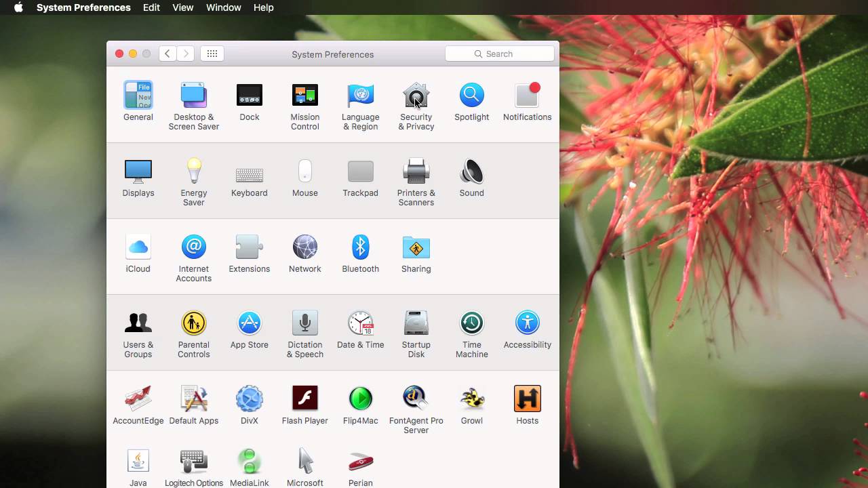Open the Apple menu
The image size is (868, 488).
pyautogui.click(x=18, y=7)
